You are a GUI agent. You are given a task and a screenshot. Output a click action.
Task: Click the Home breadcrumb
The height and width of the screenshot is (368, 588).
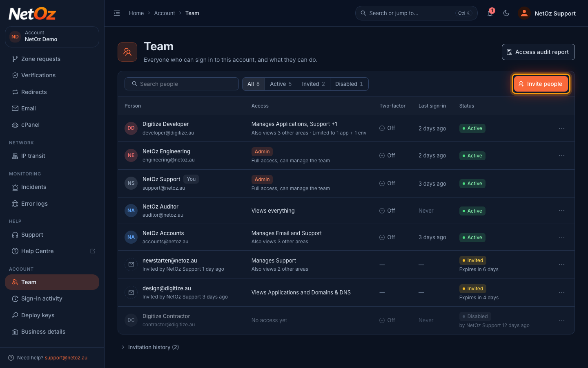(x=136, y=13)
